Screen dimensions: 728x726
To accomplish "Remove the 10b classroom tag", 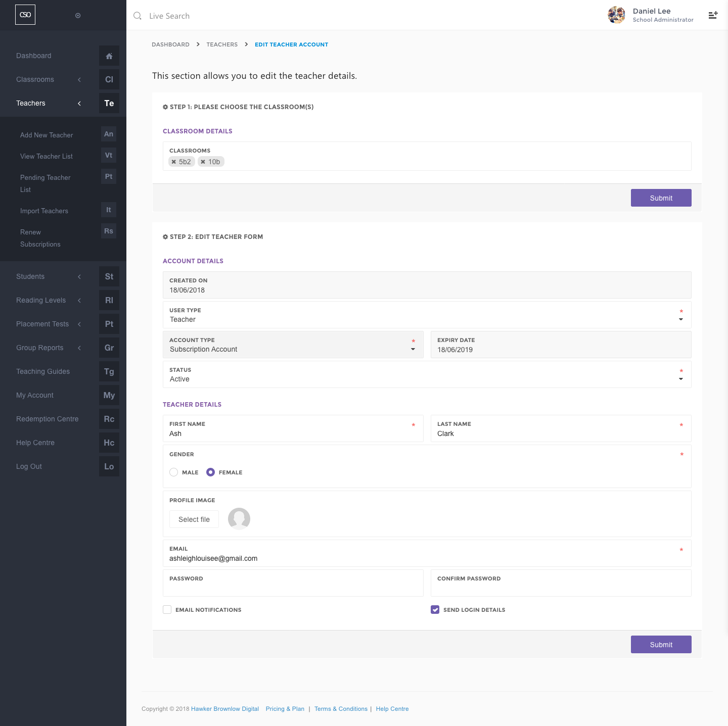I will (203, 162).
